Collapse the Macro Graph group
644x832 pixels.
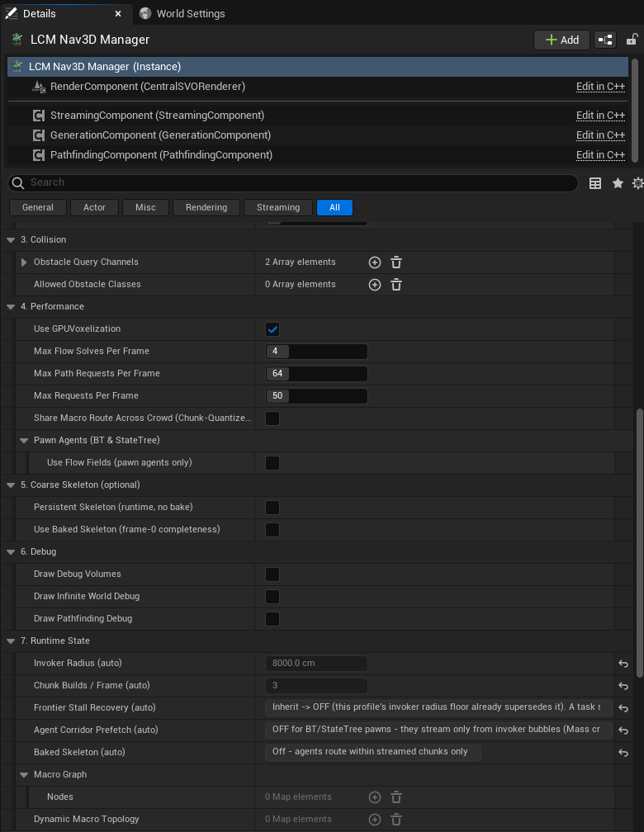24,775
